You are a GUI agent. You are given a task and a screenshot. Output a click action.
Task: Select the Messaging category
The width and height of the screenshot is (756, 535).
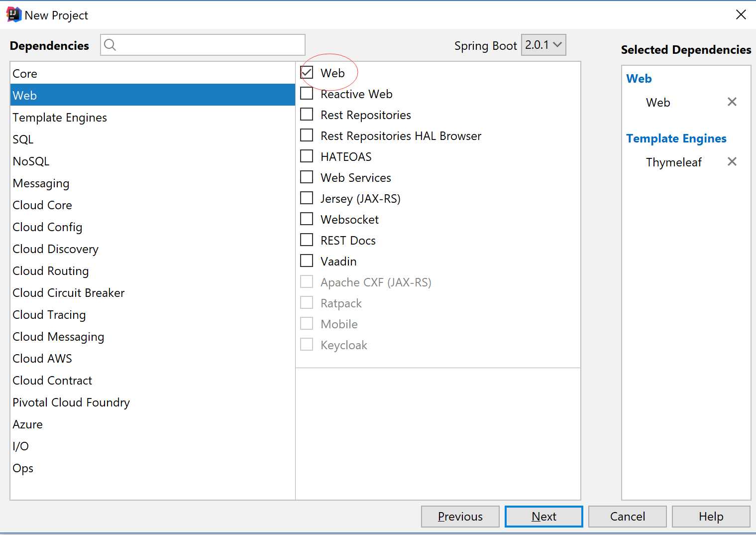click(152, 183)
